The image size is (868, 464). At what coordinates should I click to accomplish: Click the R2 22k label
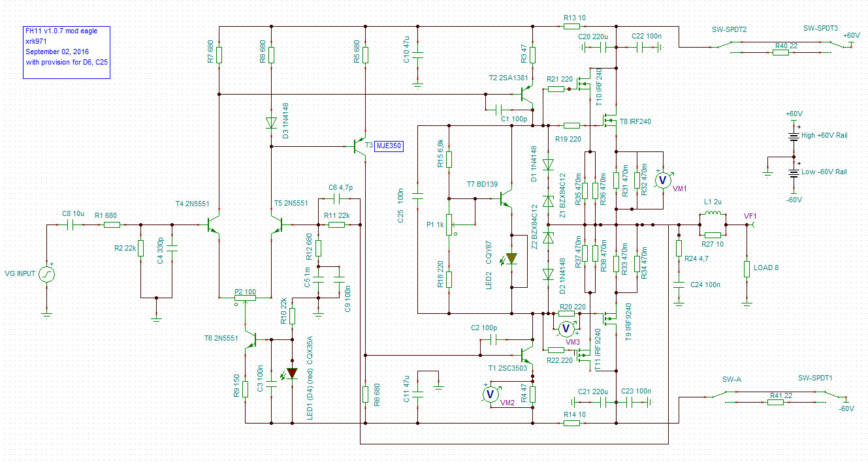tap(126, 249)
